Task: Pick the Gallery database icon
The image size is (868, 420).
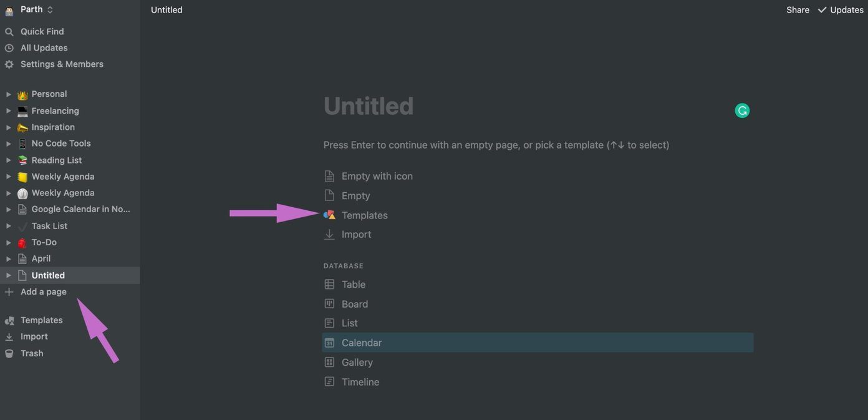Action: (x=329, y=362)
